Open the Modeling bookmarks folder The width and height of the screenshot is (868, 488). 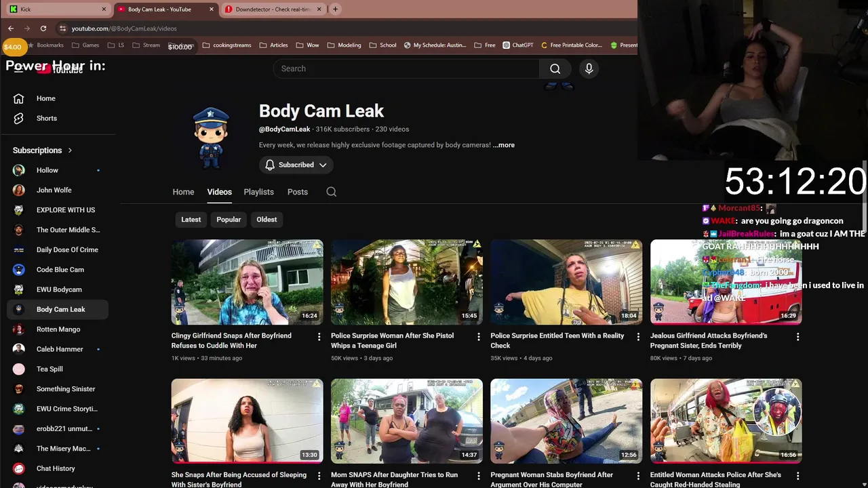point(344,45)
